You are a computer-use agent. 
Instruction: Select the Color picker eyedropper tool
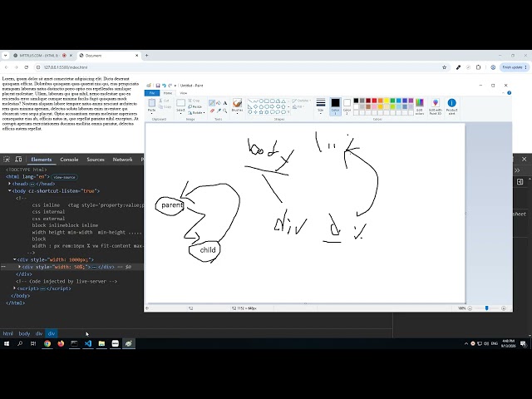(x=219, y=111)
